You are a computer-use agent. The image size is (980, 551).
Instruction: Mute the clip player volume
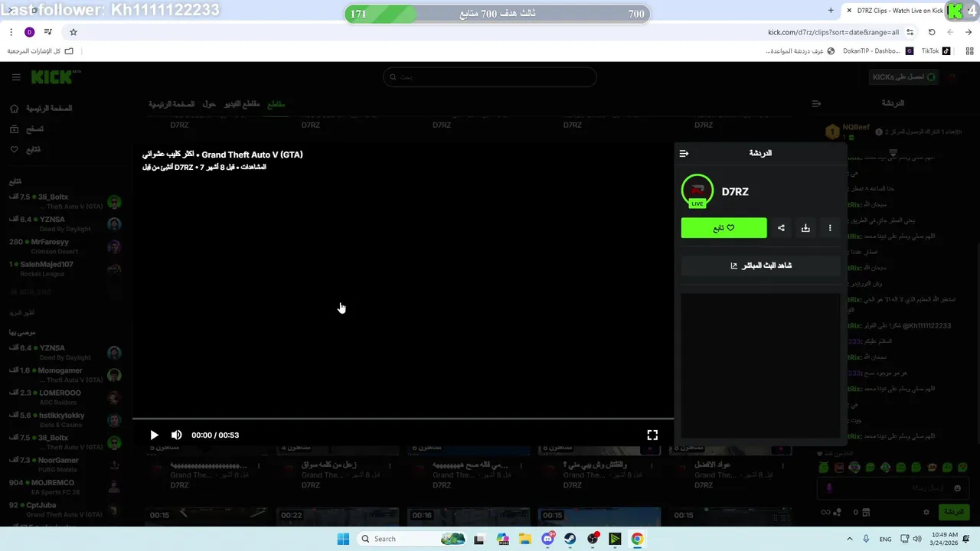click(x=176, y=435)
